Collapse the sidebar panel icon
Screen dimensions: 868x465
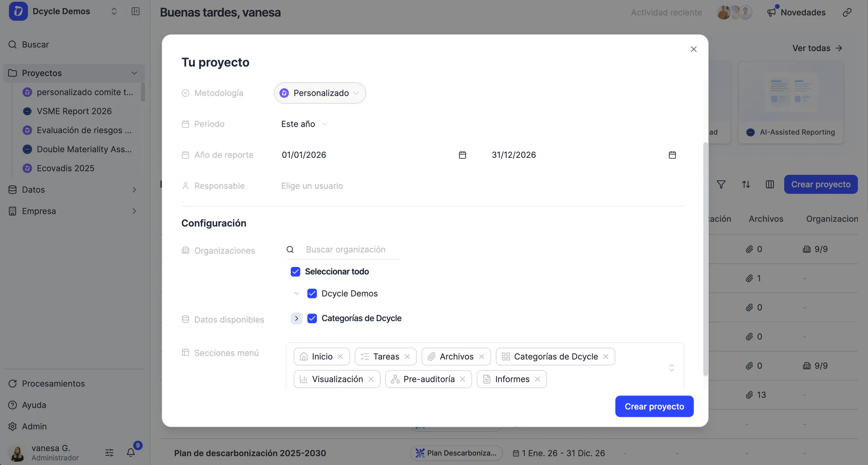coord(135,11)
